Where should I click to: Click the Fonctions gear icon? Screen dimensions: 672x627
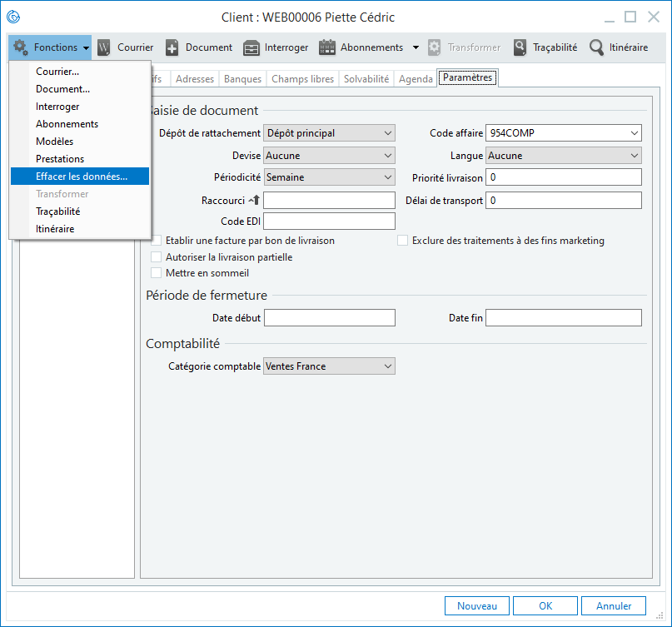tap(21, 47)
